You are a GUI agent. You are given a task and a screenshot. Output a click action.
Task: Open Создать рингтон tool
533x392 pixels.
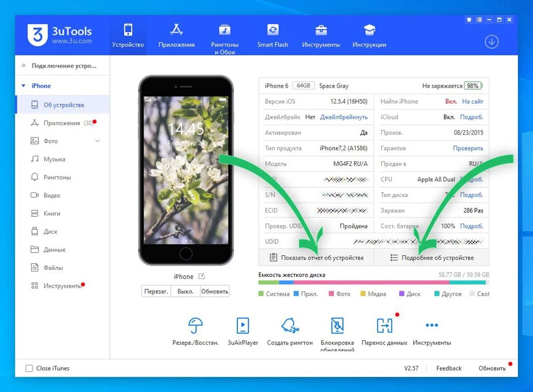pyautogui.click(x=290, y=331)
